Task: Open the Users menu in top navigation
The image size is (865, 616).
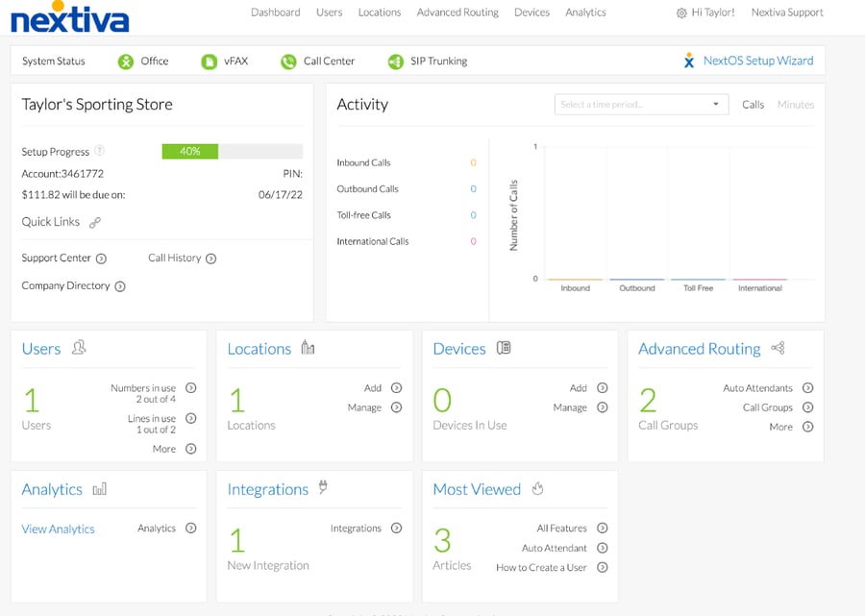Action: 330,12
